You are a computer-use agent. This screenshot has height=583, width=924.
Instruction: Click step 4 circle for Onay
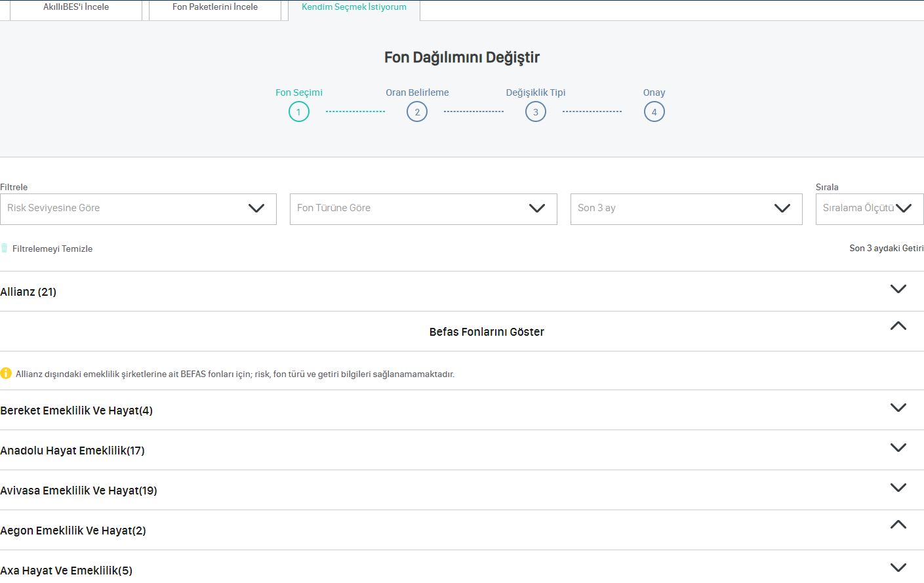click(x=654, y=111)
